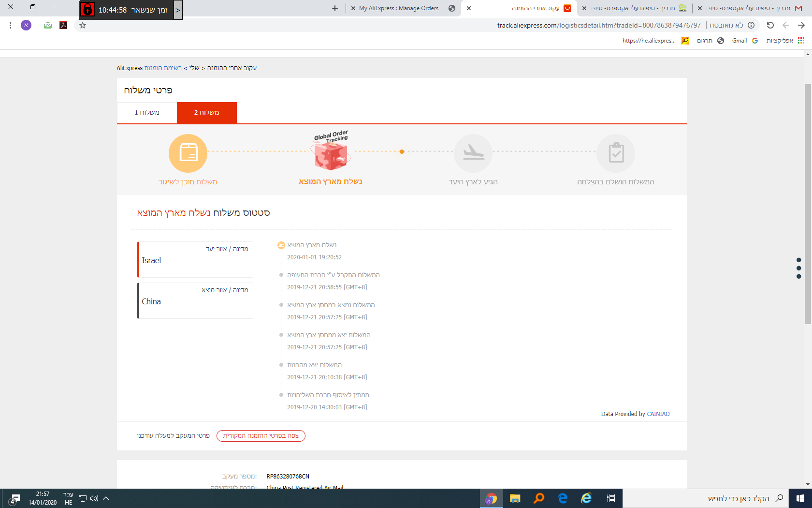Image resolution: width=812 pixels, height=508 pixels.
Task: Open the taskbar clock and calendar
Action: 43,498
